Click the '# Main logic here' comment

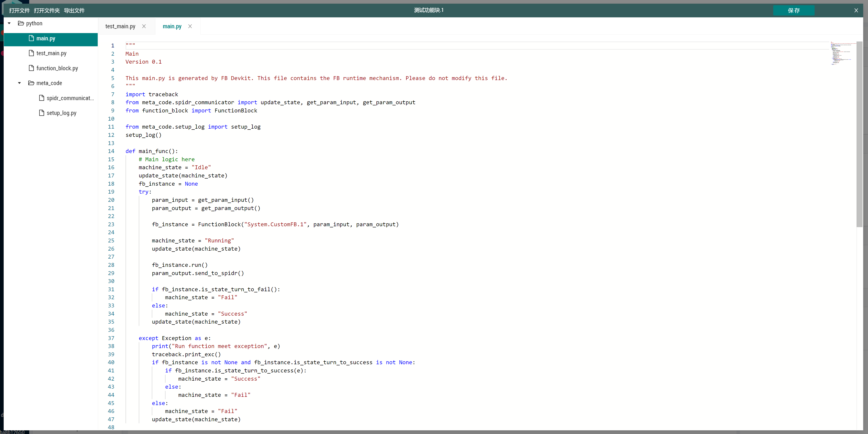pyautogui.click(x=166, y=159)
